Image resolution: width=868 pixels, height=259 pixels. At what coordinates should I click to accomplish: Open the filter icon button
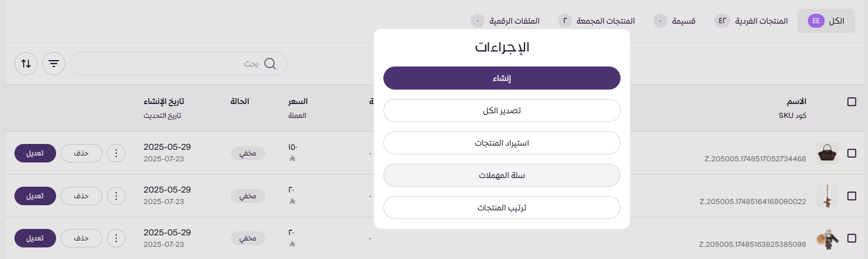54,64
